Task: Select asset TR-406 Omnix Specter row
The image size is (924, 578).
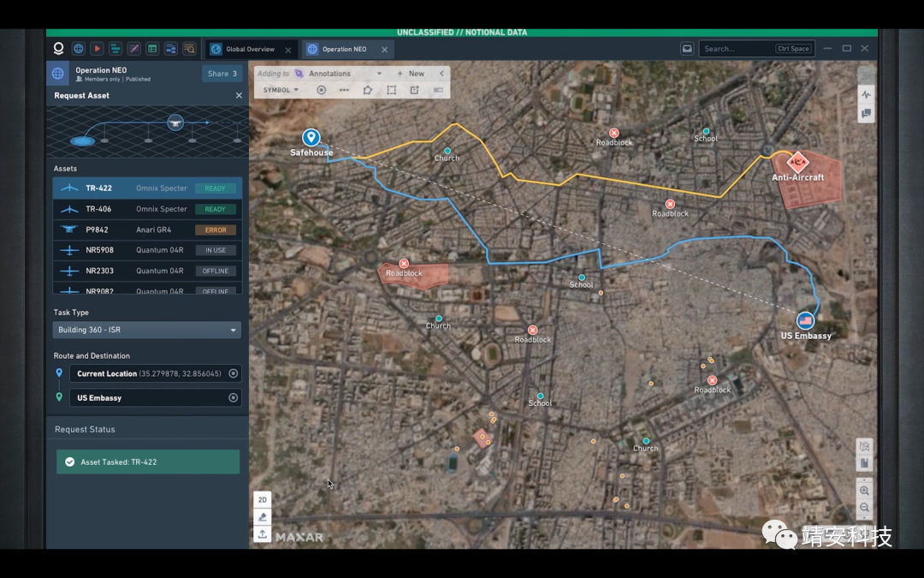Action: 147,209
